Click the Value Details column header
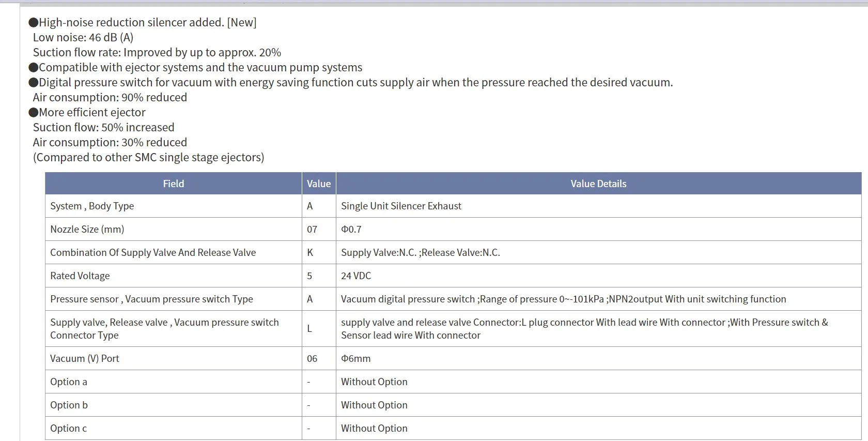 (x=598, y=184)
